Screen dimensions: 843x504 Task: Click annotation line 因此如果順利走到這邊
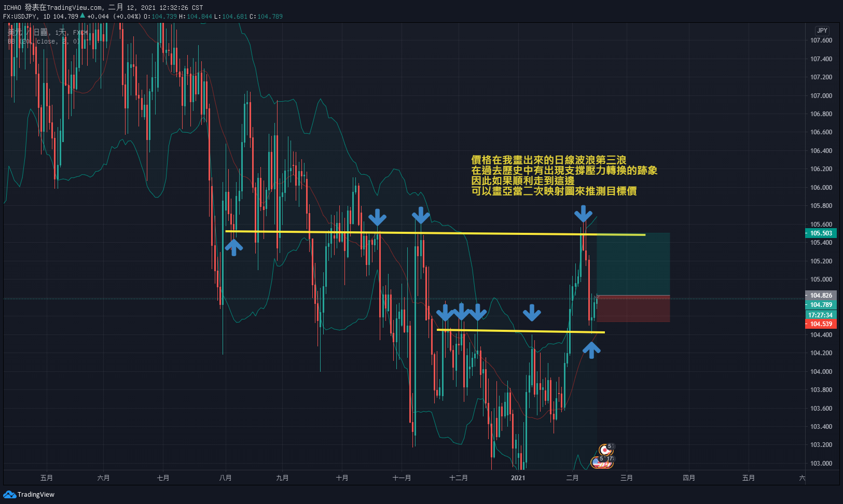pos(522,181)
